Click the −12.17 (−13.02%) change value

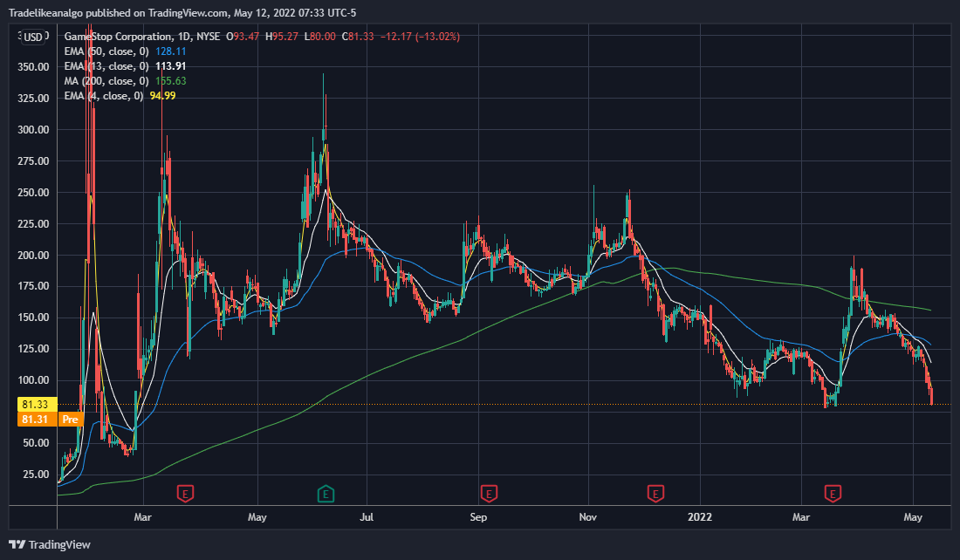pyautogui.click(x=420, y=37)
